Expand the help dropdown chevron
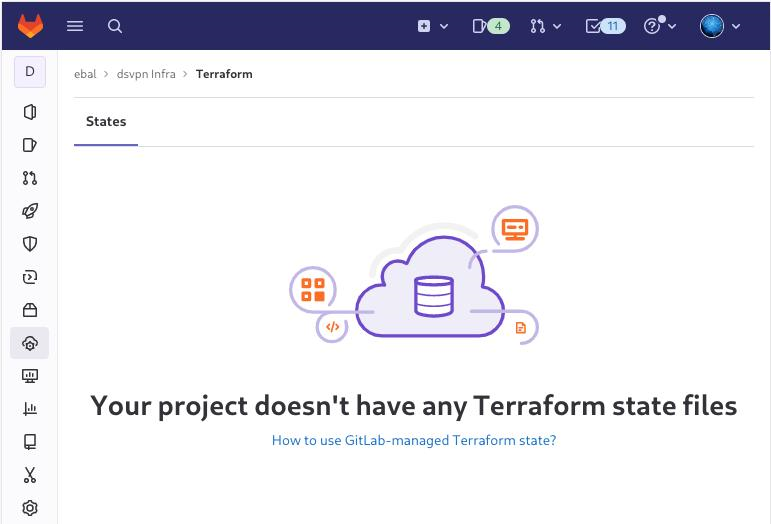The image size is (771, 524). [672, 27]
